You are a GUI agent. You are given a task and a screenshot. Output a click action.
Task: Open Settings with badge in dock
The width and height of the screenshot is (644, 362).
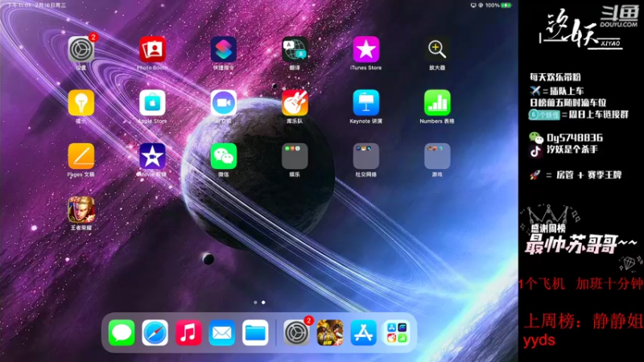(x=296, y=332)
